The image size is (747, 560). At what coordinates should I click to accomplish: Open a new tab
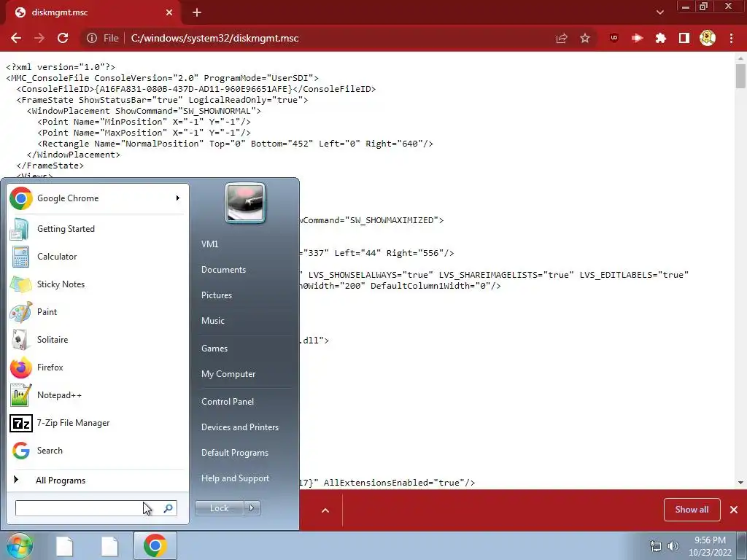click(x=197, y=12)
